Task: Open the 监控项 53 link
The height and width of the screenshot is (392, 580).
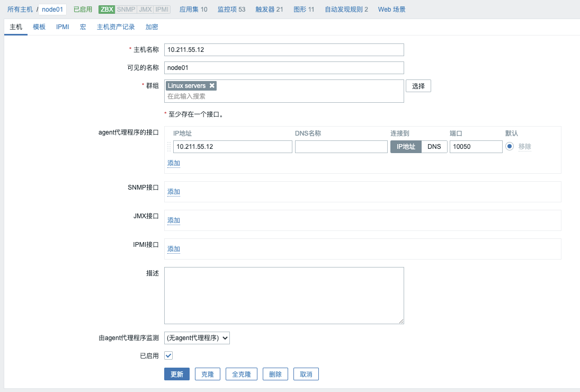Action: (231, 9)
